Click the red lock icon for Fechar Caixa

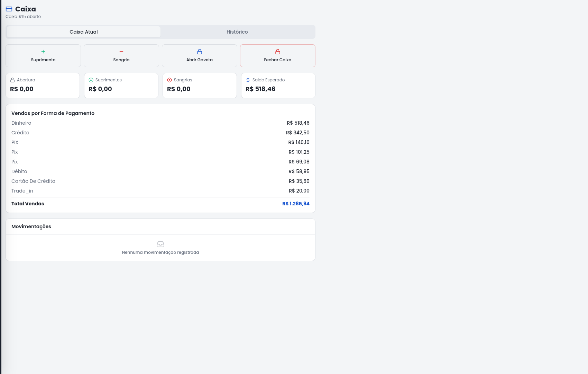coord(278,52)
